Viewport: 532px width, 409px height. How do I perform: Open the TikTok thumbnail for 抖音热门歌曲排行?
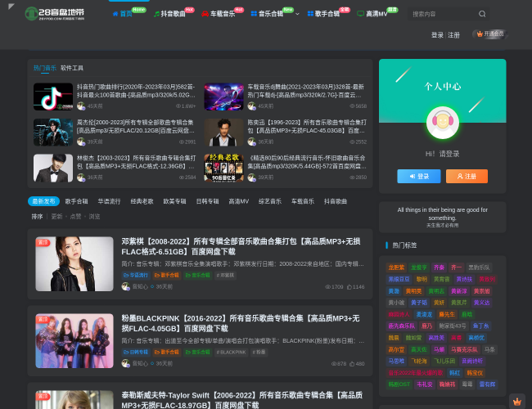click(x=53, y=97)
